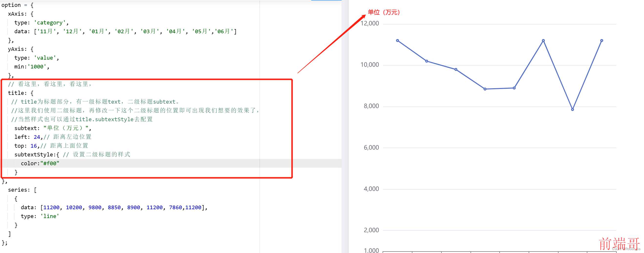Click the 'line' string in series type
The image size is (644, 253).
pyautogui.click(x=50, y=216)
